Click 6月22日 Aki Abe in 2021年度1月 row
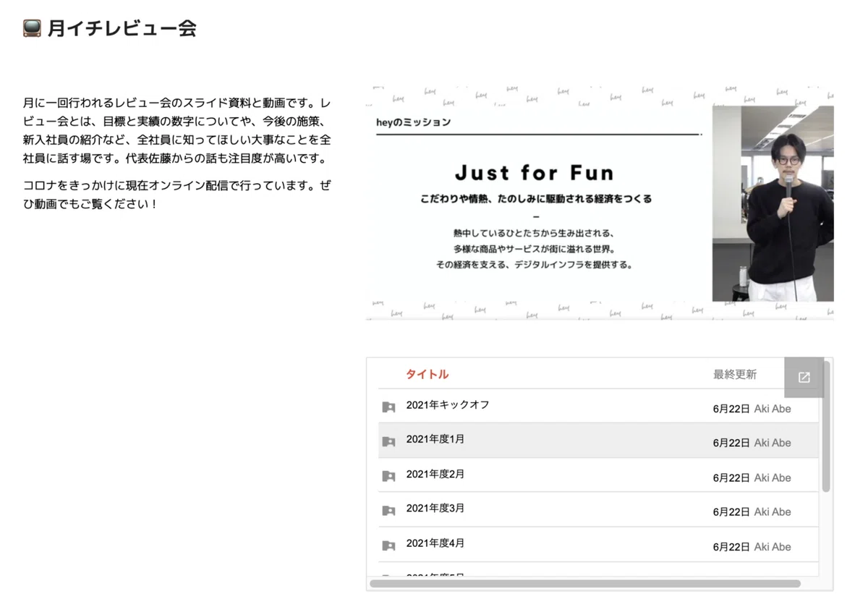 (752, 443)
